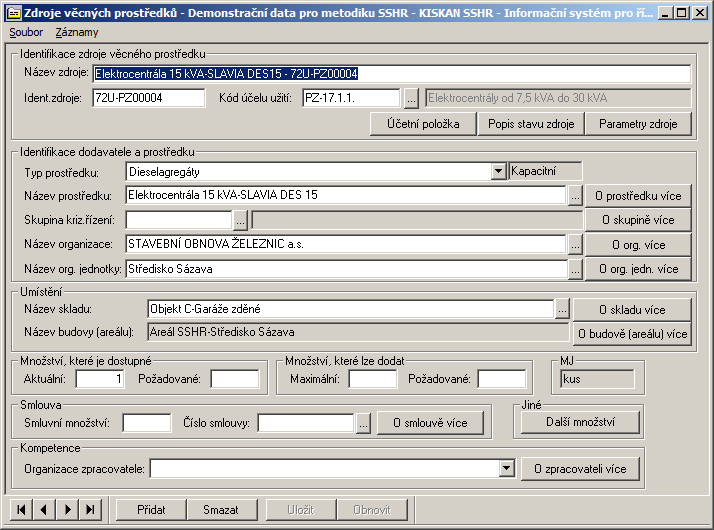The image size is (714, 530).
Task: Focus Požadované field under dostupné množství
Action: coord(235,379)
